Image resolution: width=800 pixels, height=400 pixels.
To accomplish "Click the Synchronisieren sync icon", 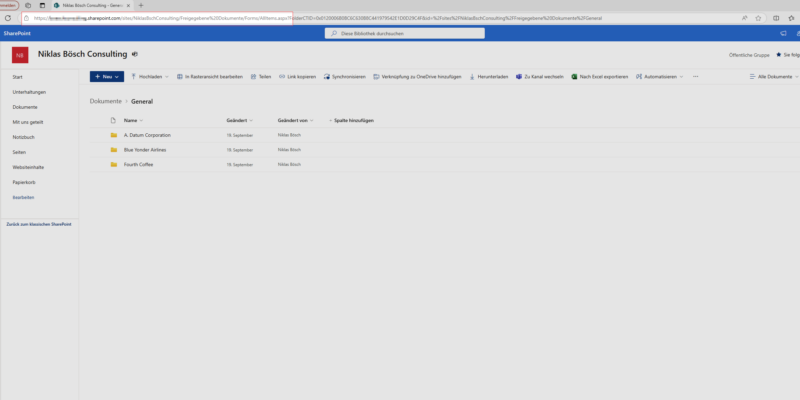I will (327, 77).
